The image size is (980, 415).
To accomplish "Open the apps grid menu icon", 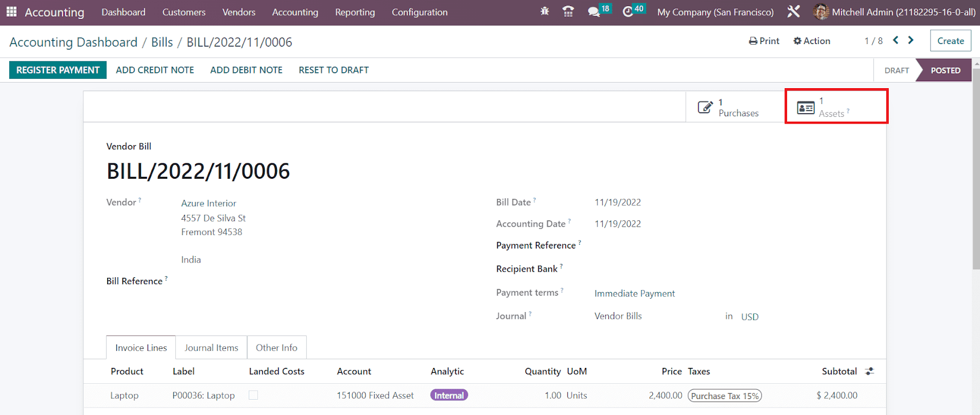I will point(11,12).
